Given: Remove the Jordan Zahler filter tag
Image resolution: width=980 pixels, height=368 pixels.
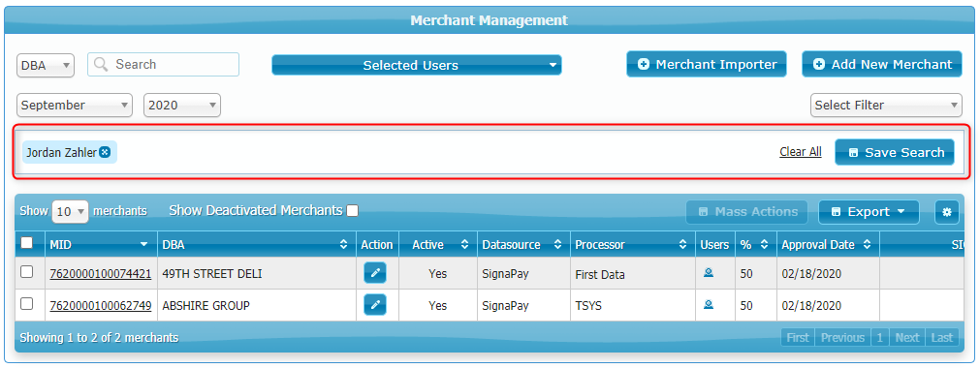Looking at the screenshot, I should [x=105, y=152].
